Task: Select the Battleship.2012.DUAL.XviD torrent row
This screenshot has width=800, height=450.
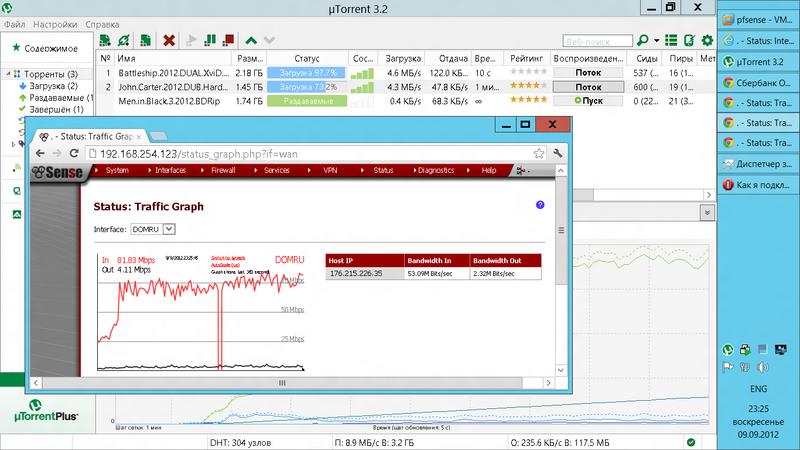Action: click(404, 73)
